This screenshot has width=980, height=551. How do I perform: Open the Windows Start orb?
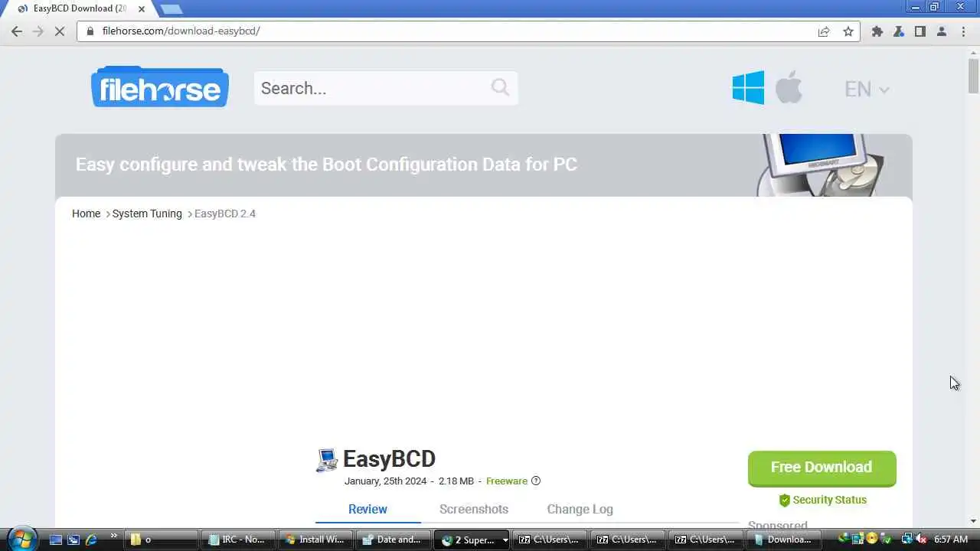coord(21,539)
